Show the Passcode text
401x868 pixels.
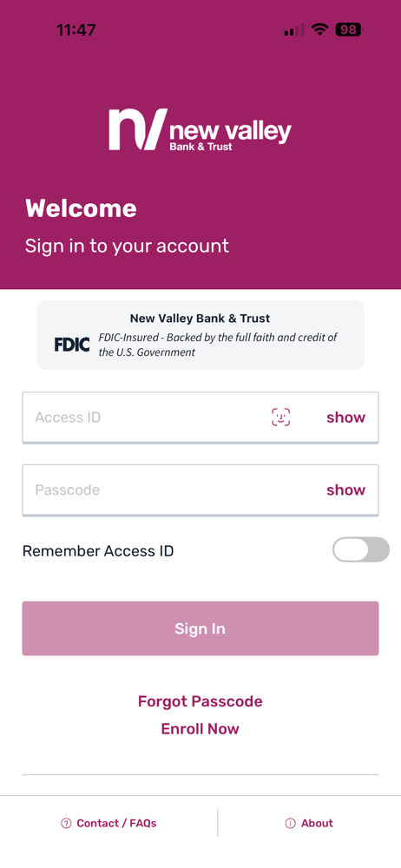[345, 490]
